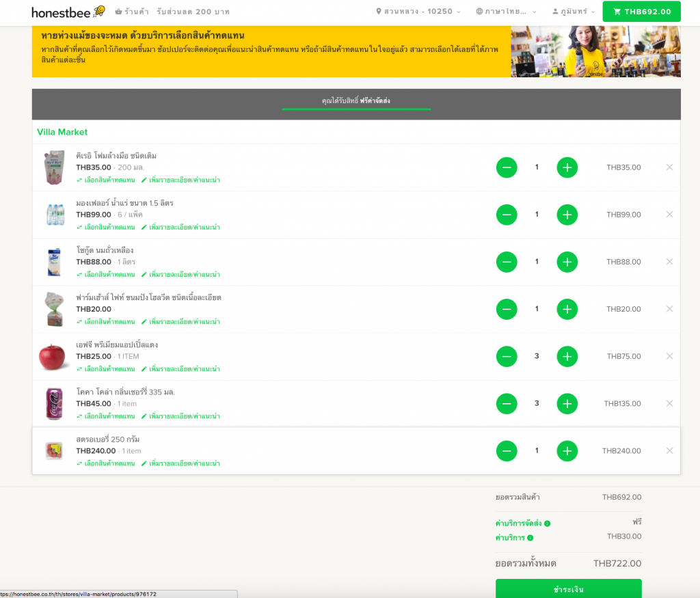Choose replacement item for Farmhouse whole wheat bread
This screenshot has height=598, width=700.
(106, 322)
